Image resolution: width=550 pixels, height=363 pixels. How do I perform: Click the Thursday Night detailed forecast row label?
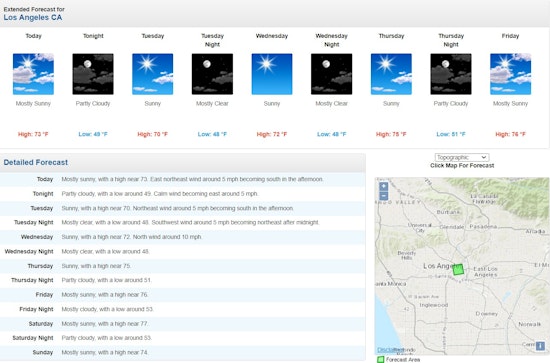click(32, 280)
